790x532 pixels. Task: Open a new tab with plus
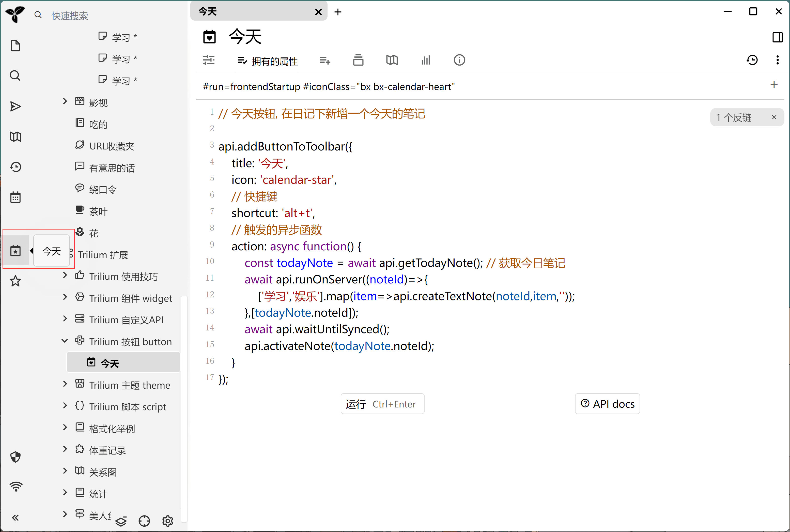coord(338,12)
